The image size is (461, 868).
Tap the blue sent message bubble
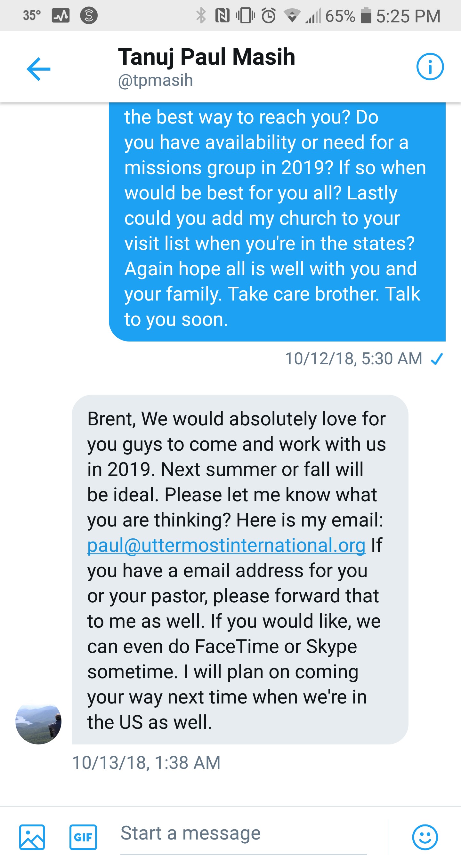tap(277, 219)
